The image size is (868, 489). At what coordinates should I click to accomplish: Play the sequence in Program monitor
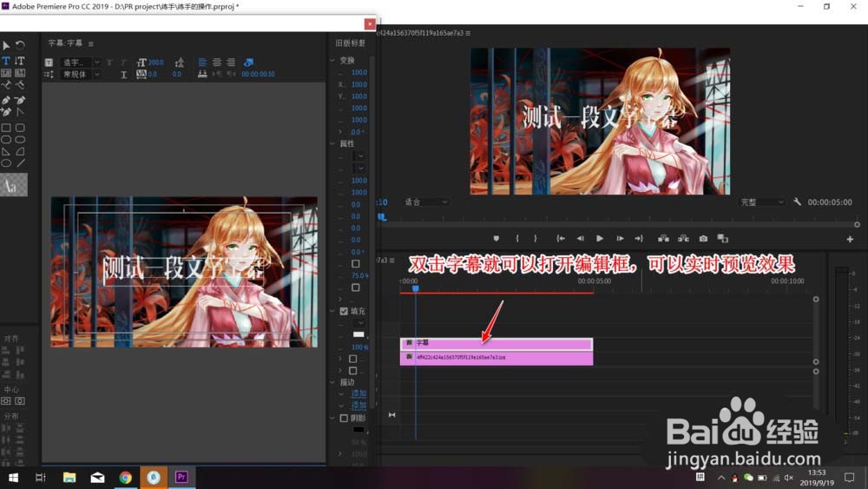pos(600,239)
